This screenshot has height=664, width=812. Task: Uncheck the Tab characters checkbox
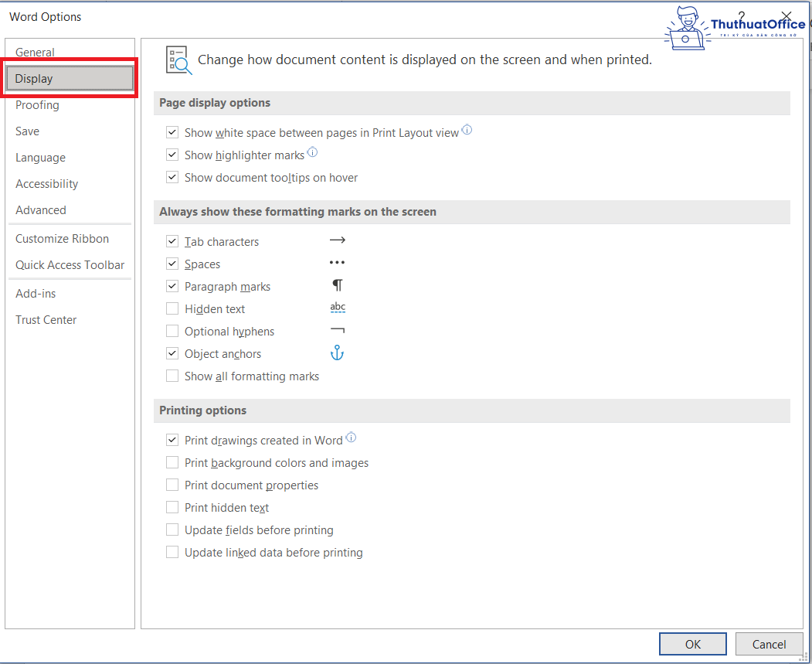172,241
